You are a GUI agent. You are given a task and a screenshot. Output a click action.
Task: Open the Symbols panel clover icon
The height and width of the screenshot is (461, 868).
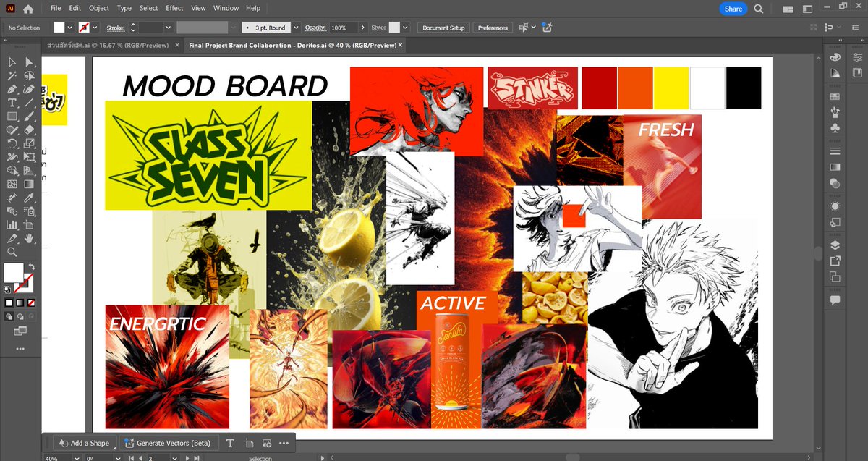point(835,128)
